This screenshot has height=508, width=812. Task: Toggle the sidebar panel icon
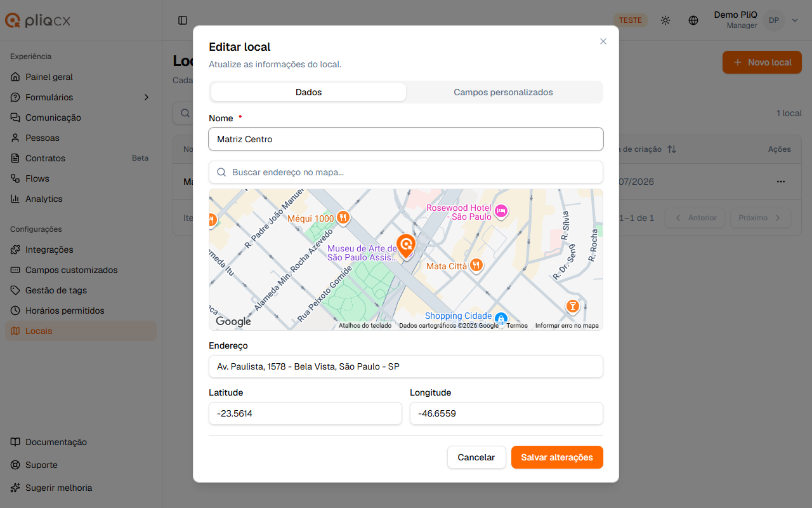[183, 20]
